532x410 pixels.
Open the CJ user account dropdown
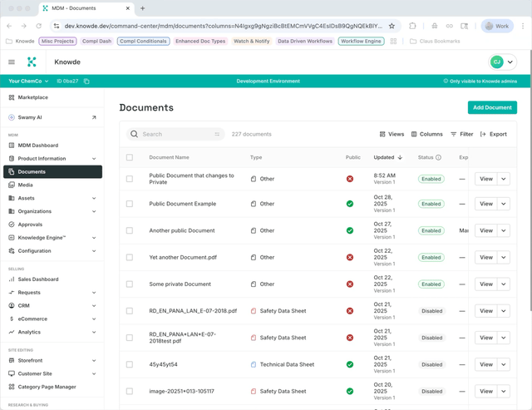503,62
